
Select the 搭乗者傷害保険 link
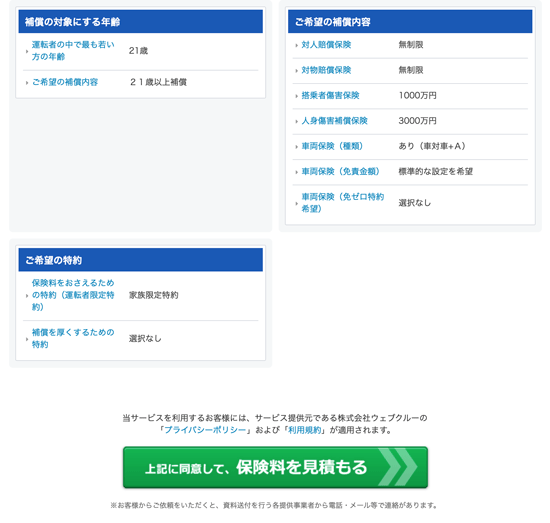point(330,95)
